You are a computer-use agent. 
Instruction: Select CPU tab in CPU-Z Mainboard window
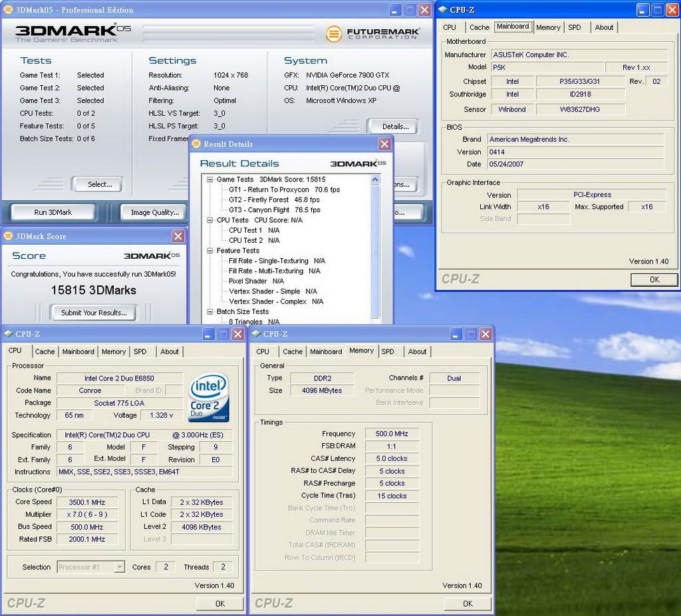click(x=450, y=27)
